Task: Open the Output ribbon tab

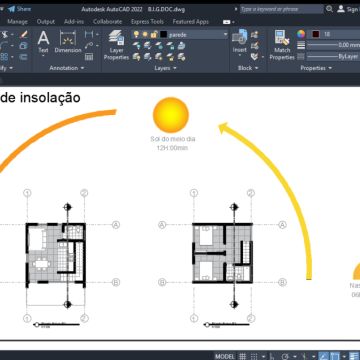Action: point(46,22)
